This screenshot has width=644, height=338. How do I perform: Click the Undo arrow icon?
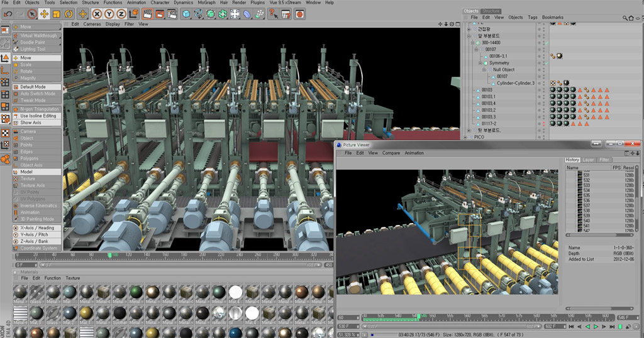8,14
